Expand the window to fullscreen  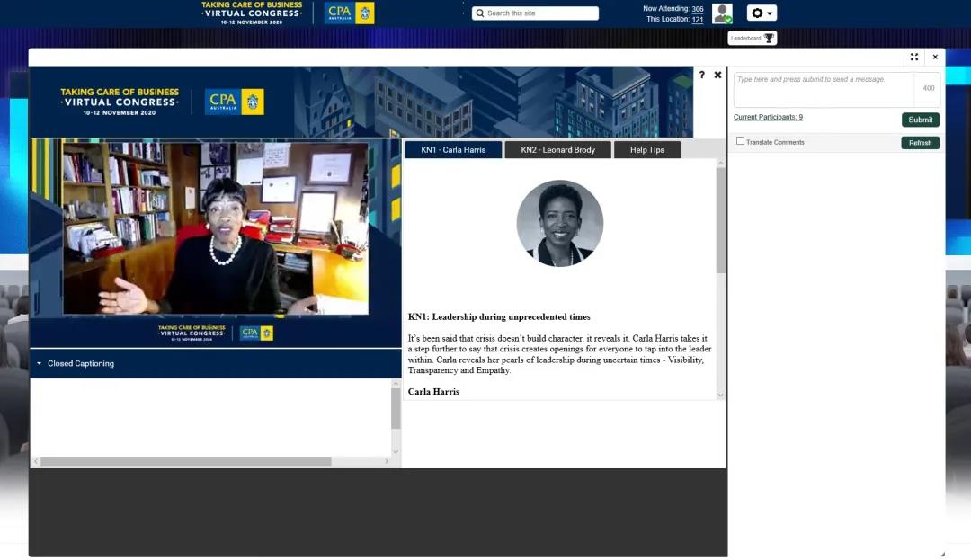tap(914, 57)
